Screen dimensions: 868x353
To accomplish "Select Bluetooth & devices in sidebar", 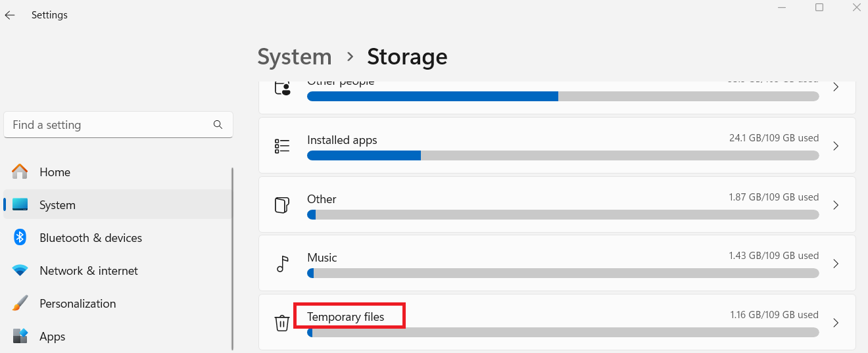I will (91, 238).
